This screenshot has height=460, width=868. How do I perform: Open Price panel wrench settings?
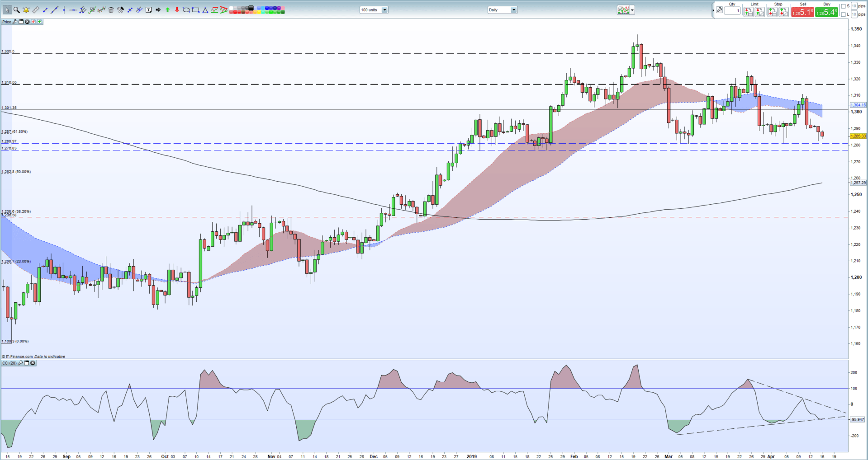[15, 22]
